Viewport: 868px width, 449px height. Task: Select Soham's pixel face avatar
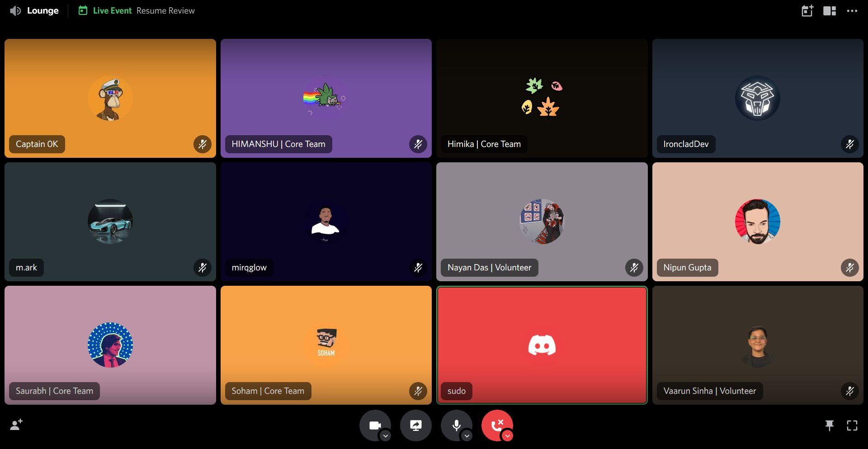326,345
